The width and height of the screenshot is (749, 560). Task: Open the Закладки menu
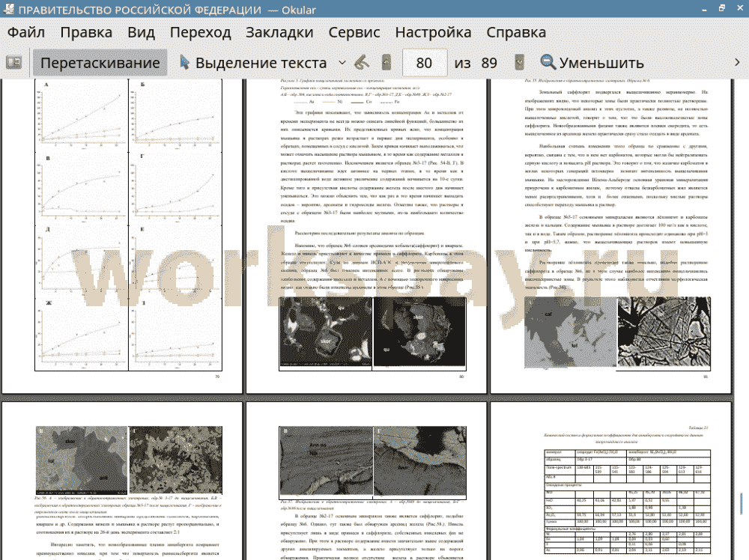click(279, 32)
